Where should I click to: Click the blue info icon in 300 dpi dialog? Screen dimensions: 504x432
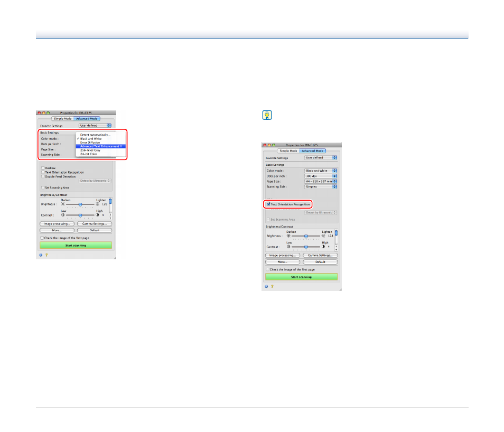tap(266, 286)
